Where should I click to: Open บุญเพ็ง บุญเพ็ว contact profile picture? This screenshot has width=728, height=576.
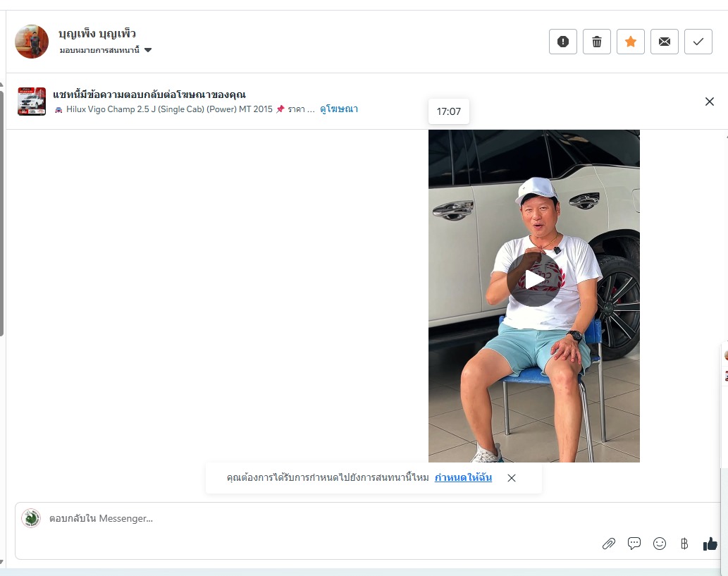[x=32, y=42]
